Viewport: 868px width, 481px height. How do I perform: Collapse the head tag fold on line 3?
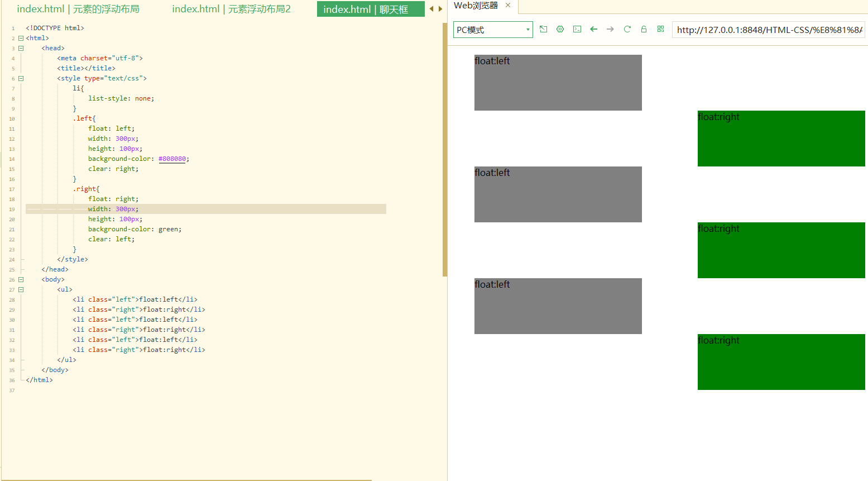21,48
